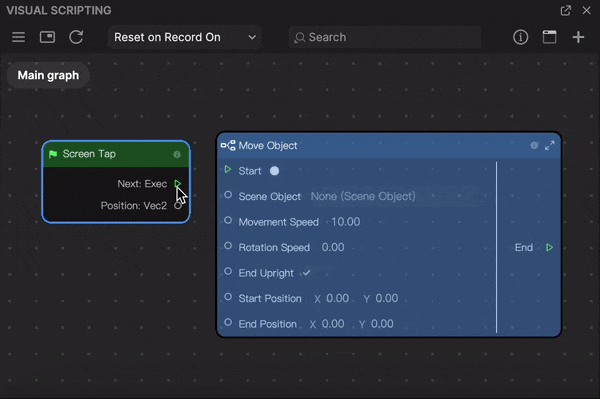This screenshot has height=399, width=600.
Task: Select the Main graph breadcrumb
Action: (48, 75)
